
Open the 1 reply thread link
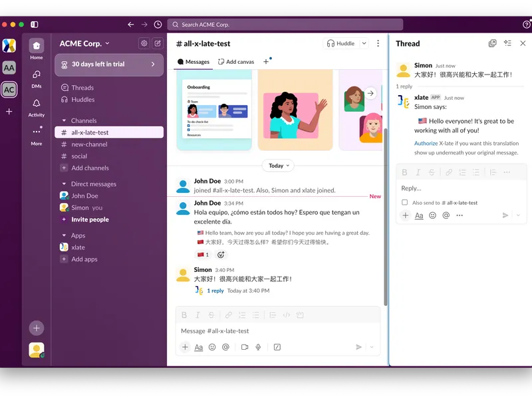coord(215,291)
